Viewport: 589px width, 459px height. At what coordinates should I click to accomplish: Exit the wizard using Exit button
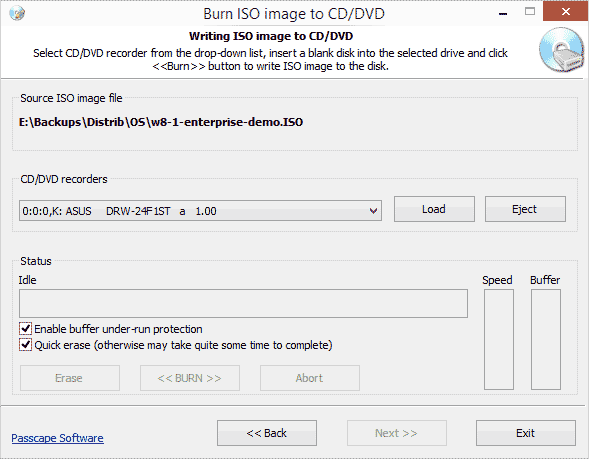pyautogui.click(x=526, y=433)
